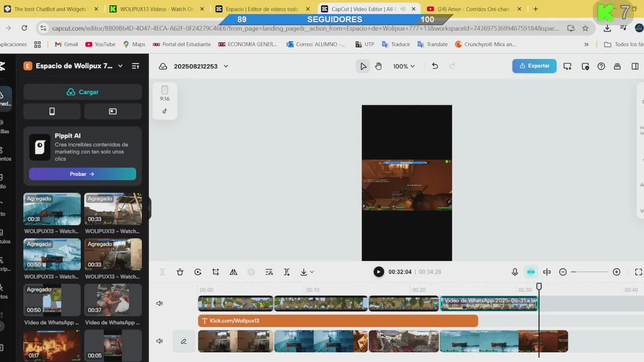Click the Cargar upload button
Image resolution: width=644 pixels, height=362 pixels.
coord(83,92)
